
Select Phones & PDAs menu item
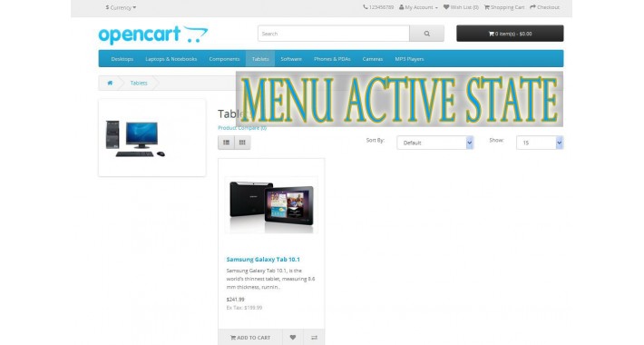332,59
